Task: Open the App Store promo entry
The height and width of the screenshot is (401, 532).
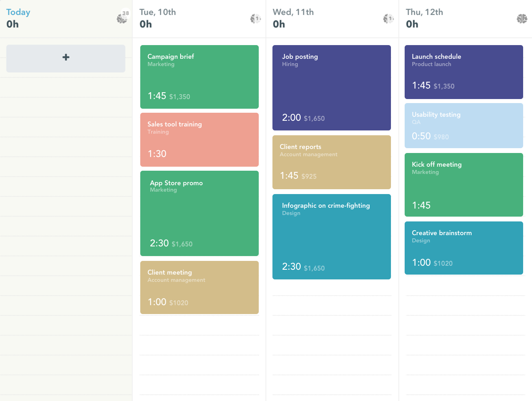Action: pos(199,213)
